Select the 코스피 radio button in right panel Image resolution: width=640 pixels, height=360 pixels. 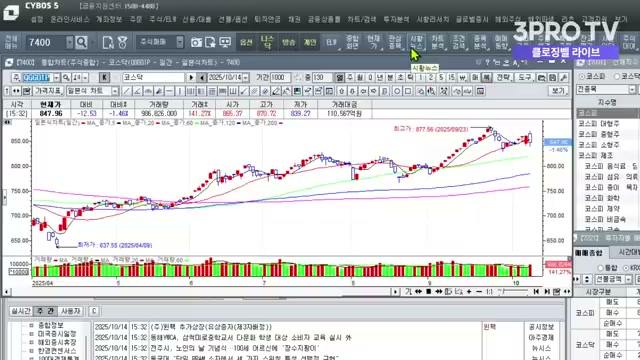pos(582,76)
